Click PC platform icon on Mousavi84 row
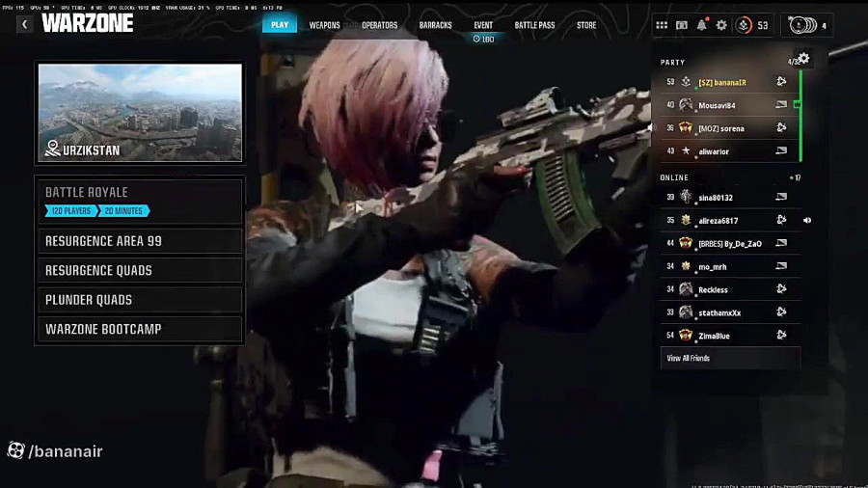Viewport: 868px width, 488px height. 781,104
